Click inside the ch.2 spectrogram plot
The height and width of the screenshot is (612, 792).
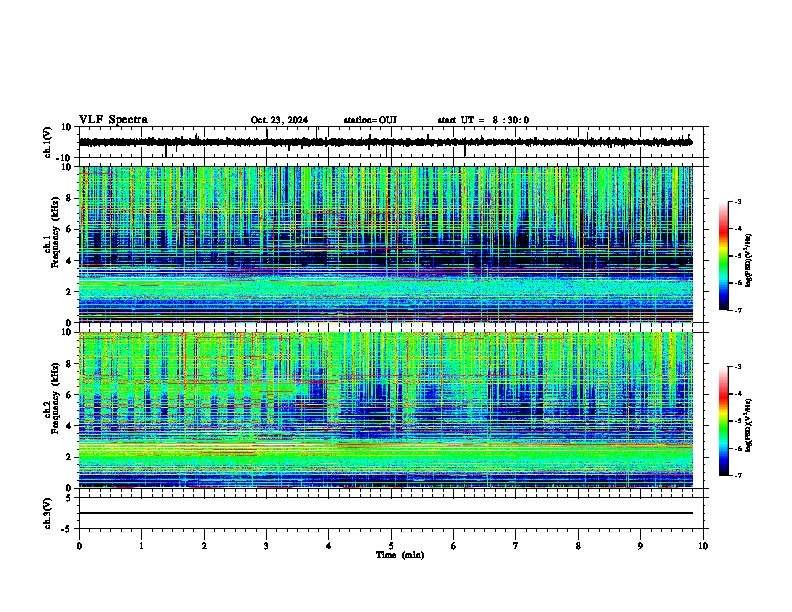point(385,410)
